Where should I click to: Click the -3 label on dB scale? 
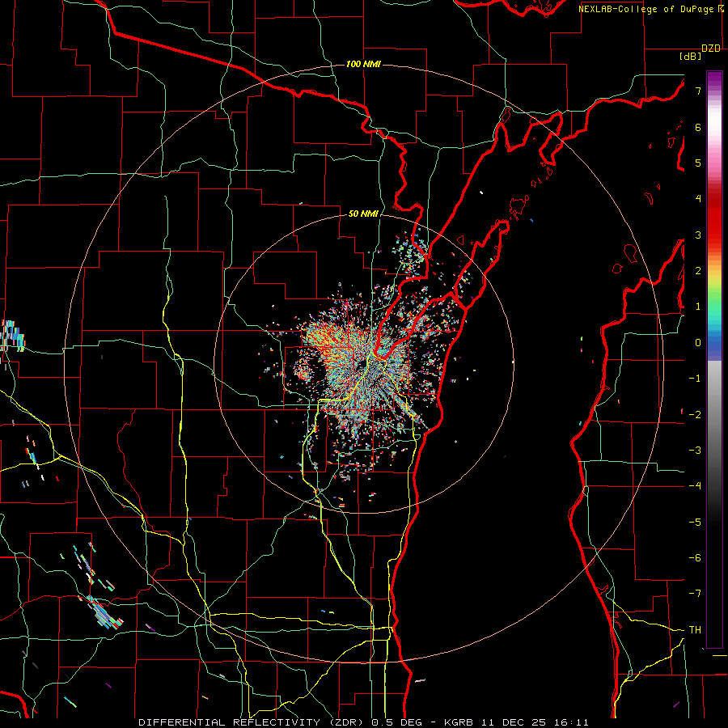coord(695,451)
